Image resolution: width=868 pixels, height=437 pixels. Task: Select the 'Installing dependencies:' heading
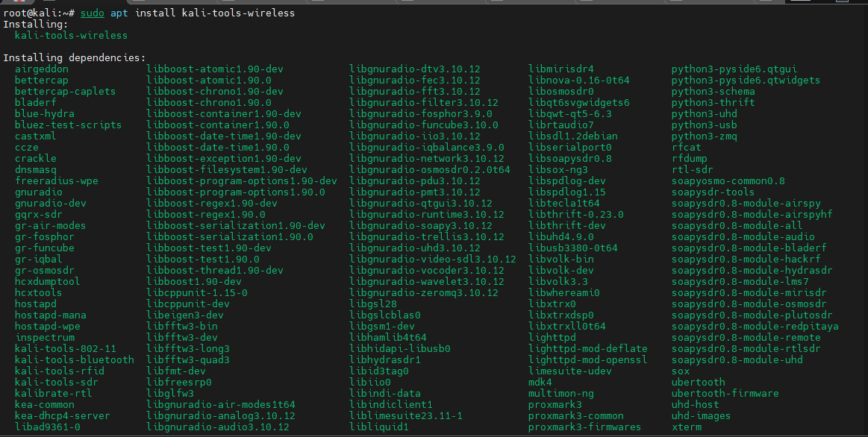pyautogui.click(x=74, y=57)
